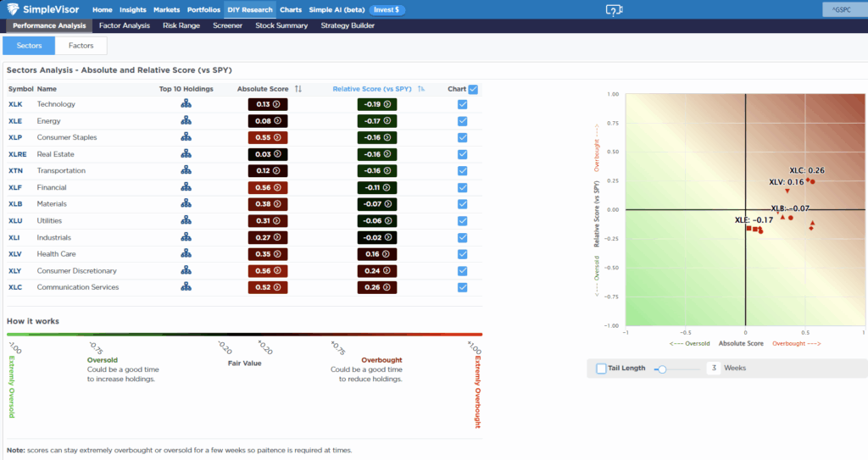Screen dimensions: 868x460
Task: Click the ^GSPC ticker search field
Action: click(x=845, y=10)
